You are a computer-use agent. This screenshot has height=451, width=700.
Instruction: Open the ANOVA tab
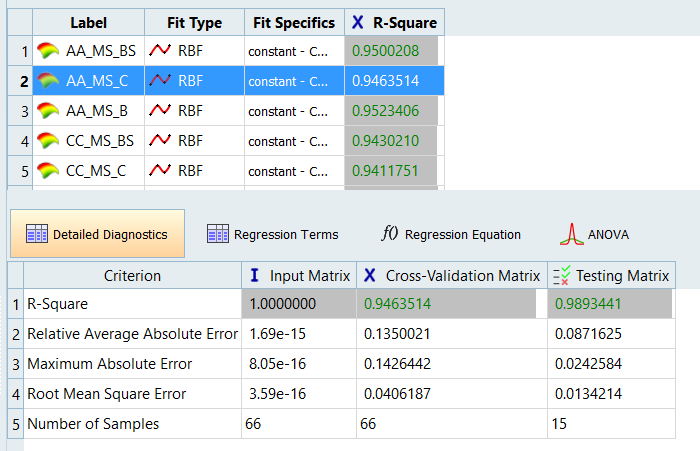(x=594, y=234)
